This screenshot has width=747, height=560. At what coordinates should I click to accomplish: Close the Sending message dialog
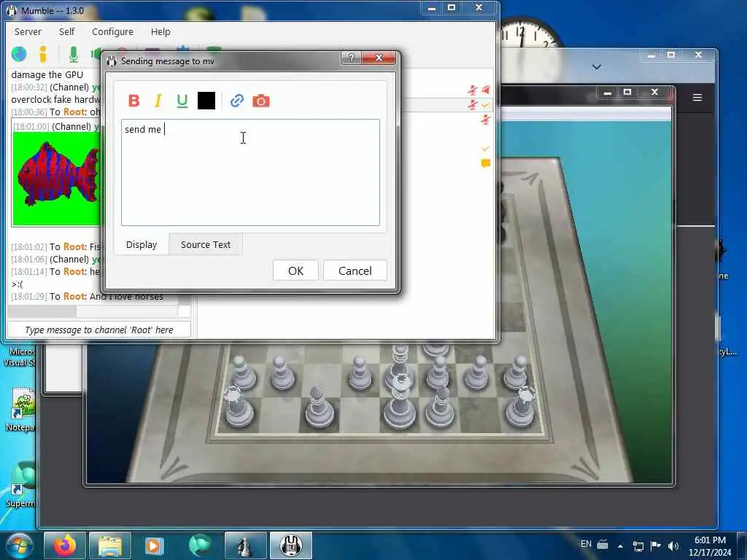pyautogui.click(x=379, y=58)
